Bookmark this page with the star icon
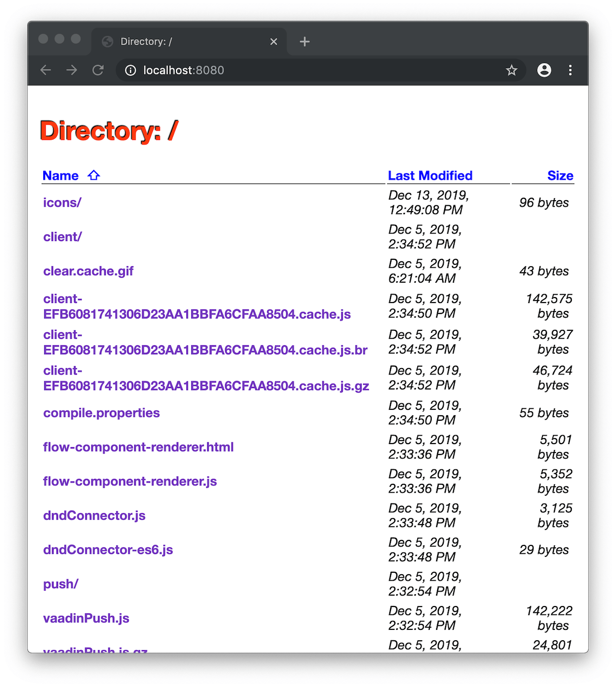The height and width of the screenshot is (687, 616). [x=511, y=70]
